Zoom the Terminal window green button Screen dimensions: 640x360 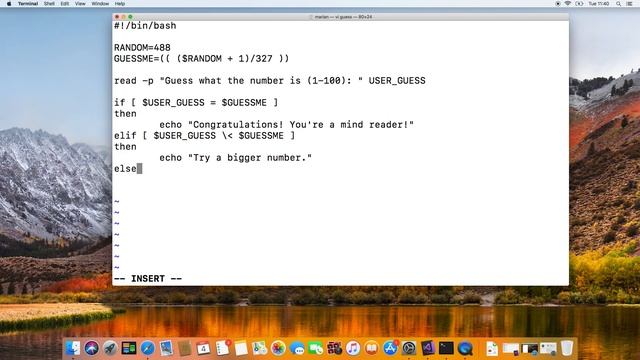pyautogui.click(x=130, y=17)
